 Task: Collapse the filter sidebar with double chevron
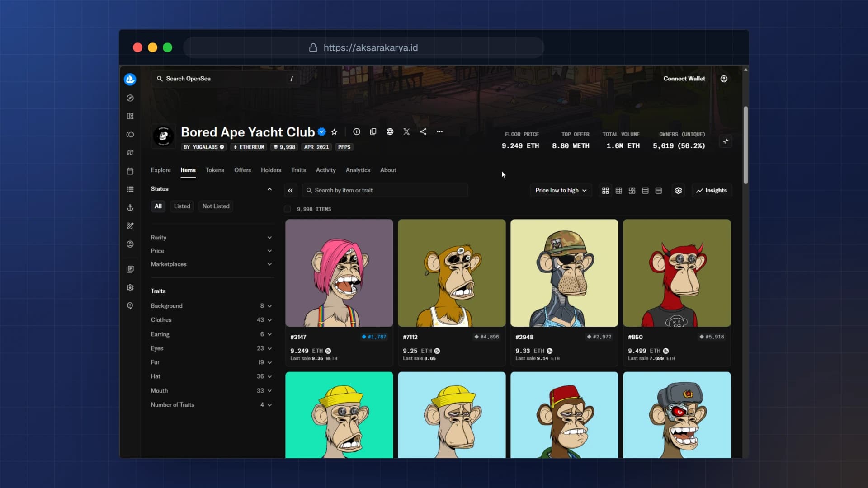coord(291,191)
